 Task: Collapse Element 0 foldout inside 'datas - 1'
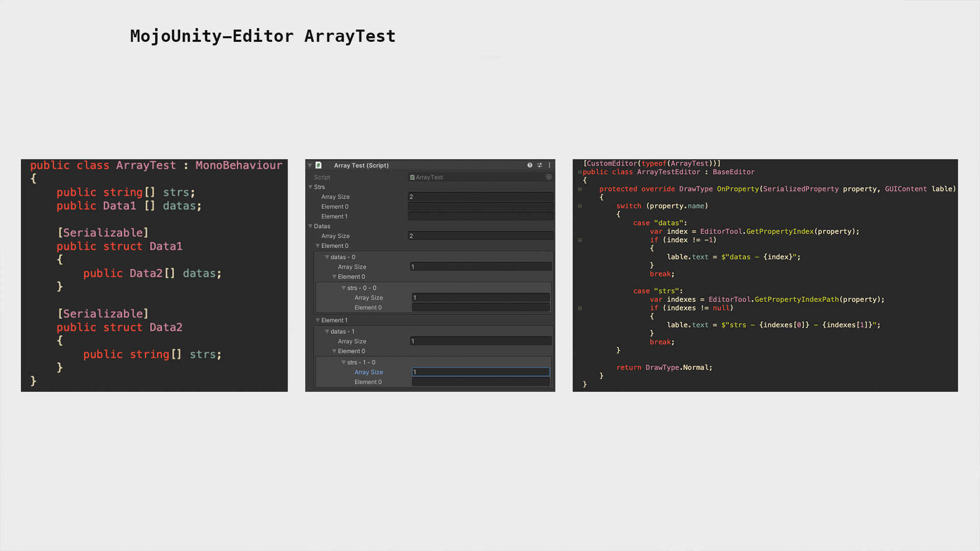(x=334, y=352)
